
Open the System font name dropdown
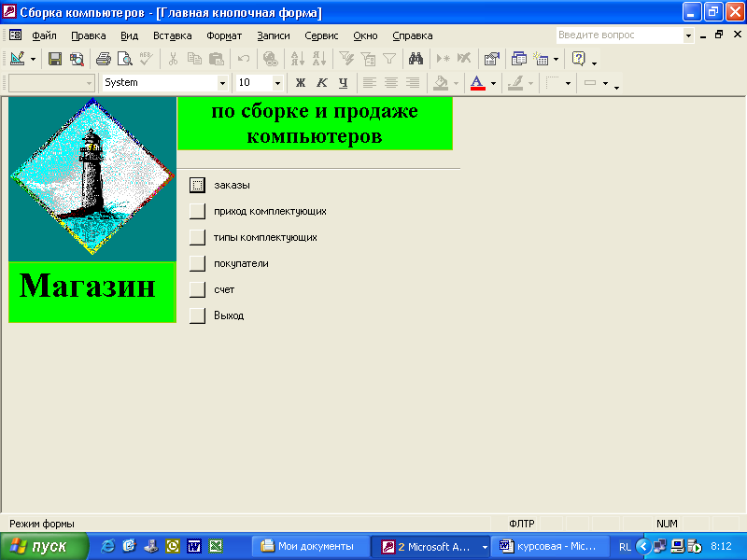(x=222, y=83)
